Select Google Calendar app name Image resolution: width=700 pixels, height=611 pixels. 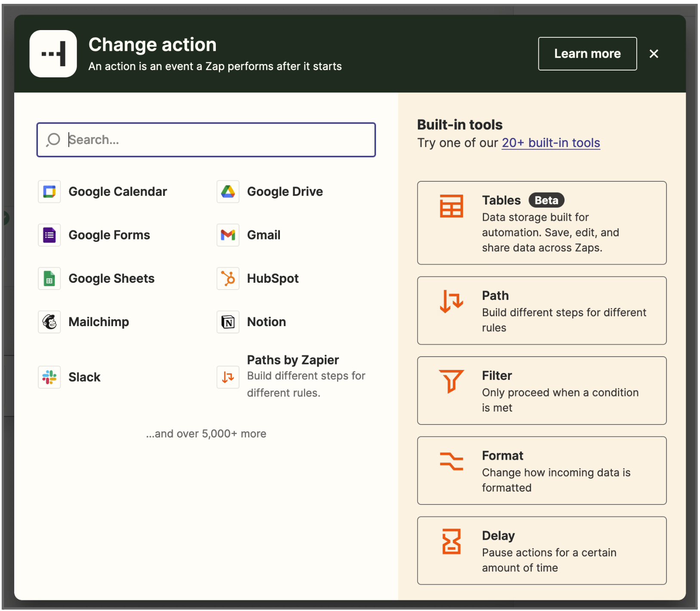(118, 192)
